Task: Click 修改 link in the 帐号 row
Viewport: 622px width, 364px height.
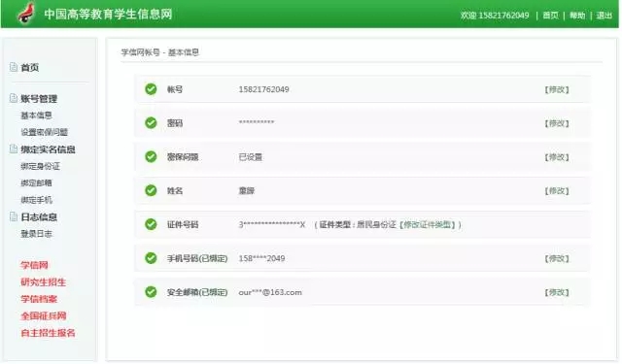Action: pyautogui.click(x=557, y=89)
